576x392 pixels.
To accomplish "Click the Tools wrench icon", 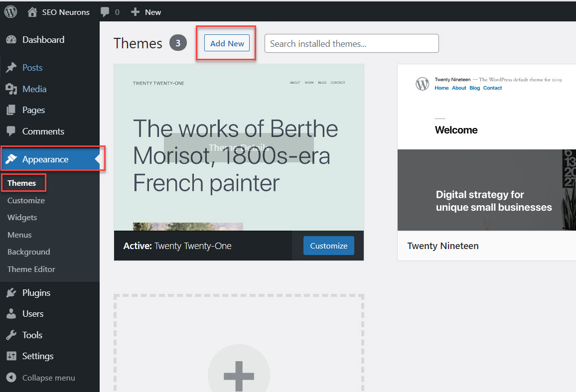I will click(x=11, y=335).
